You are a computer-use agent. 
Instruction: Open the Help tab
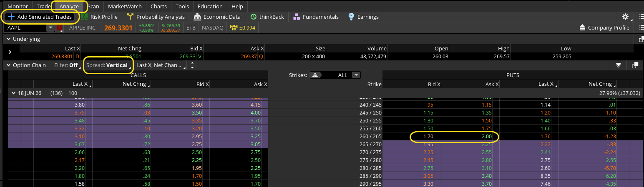237,6
